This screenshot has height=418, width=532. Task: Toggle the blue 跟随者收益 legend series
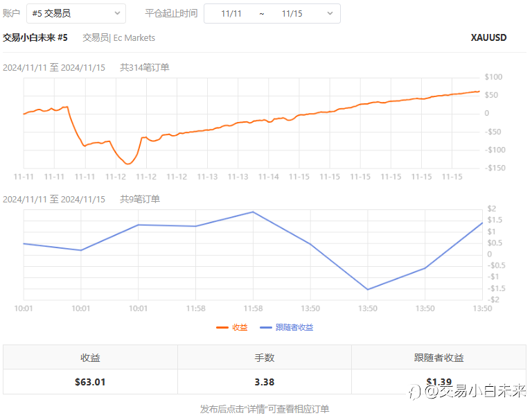point(287,327)
